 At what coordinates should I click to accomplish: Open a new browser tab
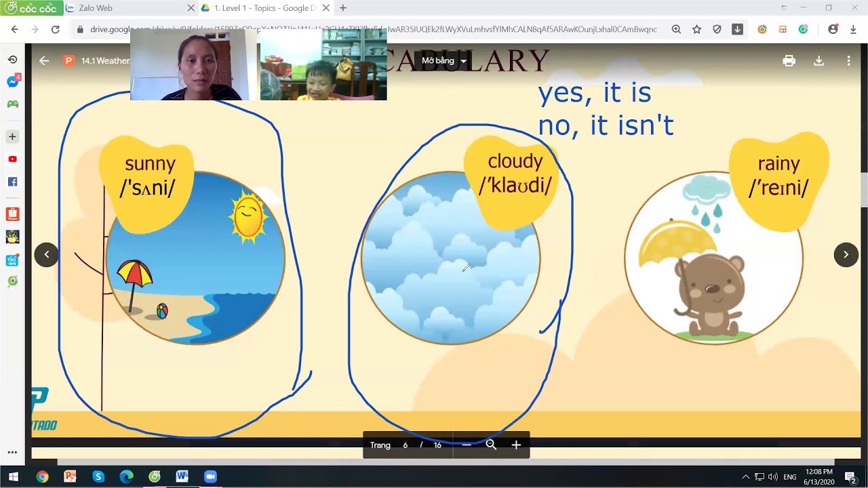click(343, 8)
